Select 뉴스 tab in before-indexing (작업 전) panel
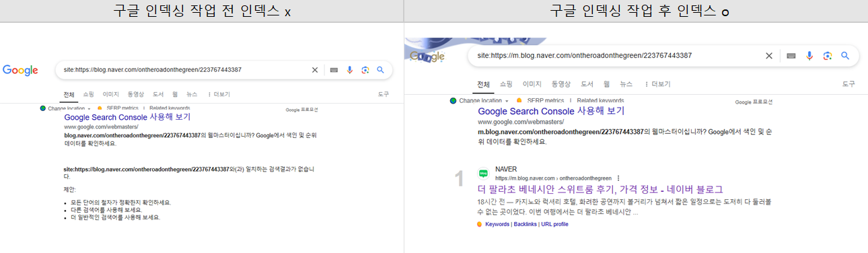Screen dimensions: 868x253 pos(192,95)
